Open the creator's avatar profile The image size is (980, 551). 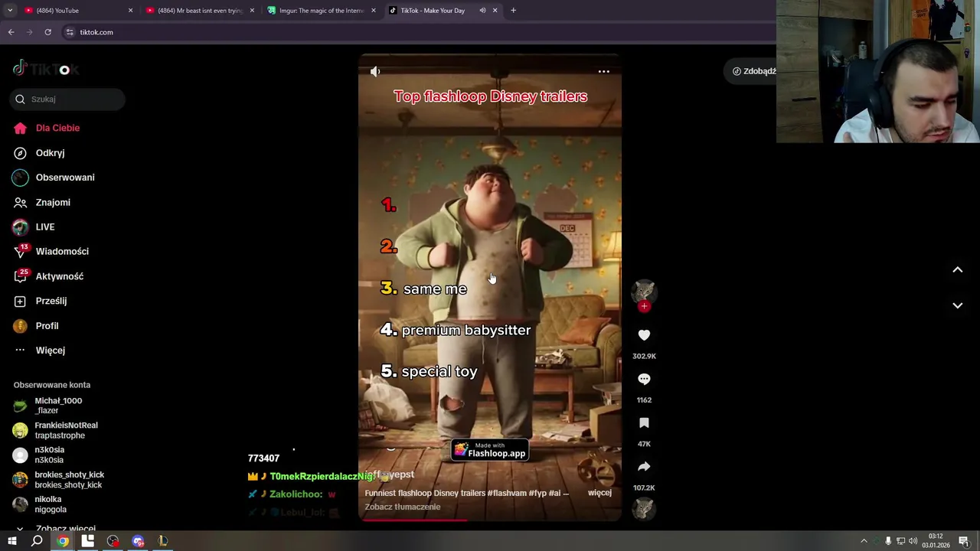(644, 290)
